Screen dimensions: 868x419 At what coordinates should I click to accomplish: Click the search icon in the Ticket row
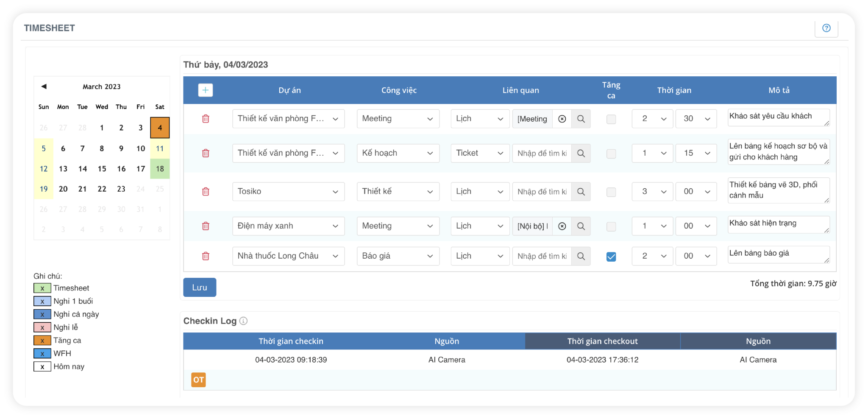[581, 154]
